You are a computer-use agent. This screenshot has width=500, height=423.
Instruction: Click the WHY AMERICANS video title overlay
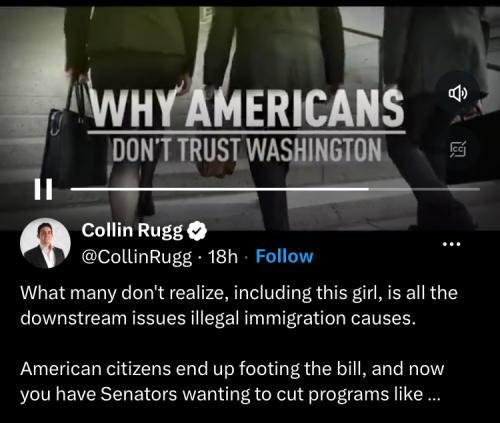pyautogui.click(x=246, y=107)
